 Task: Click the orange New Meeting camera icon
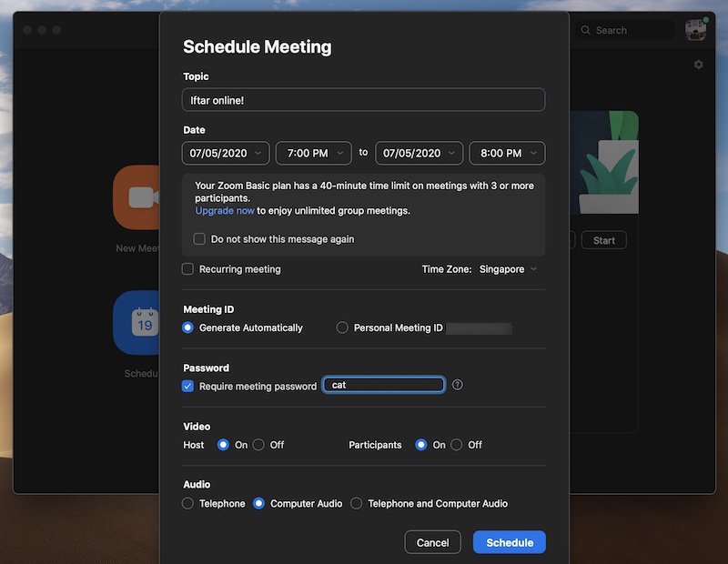(x=136, y=197)
